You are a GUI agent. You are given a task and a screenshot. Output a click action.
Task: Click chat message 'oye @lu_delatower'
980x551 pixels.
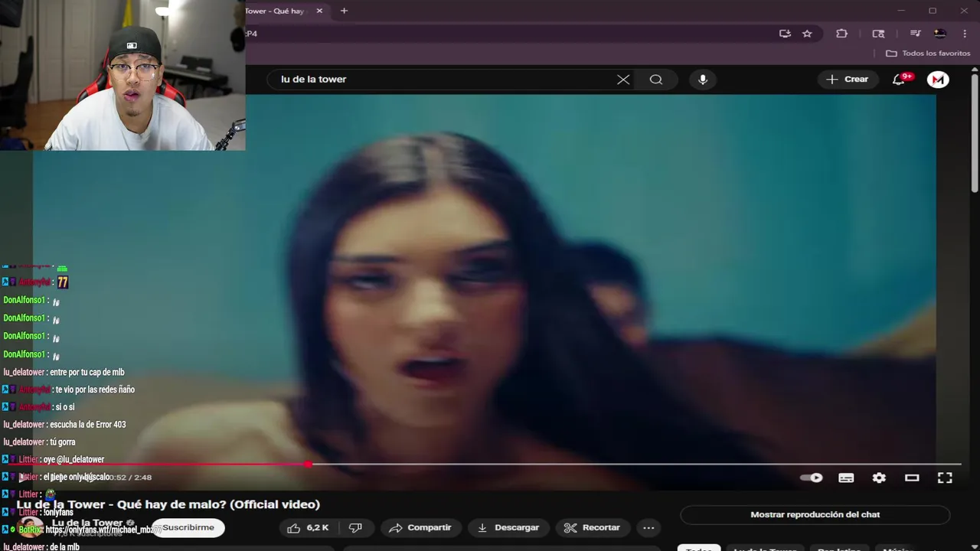coord(73,460)
